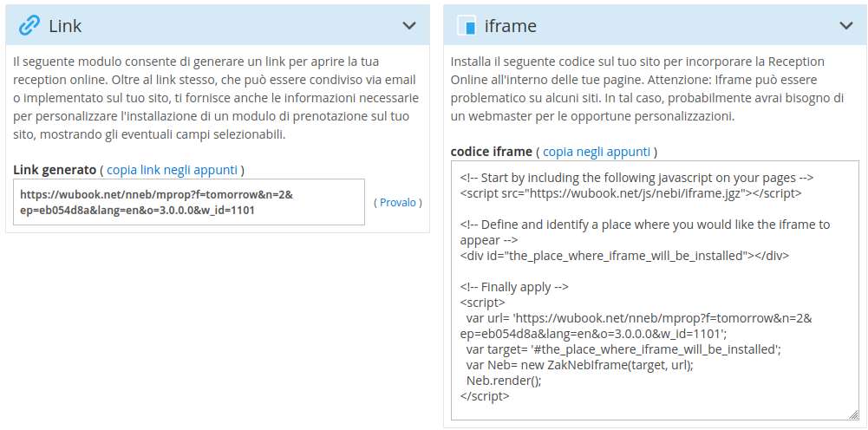Click inside the generated link URL field

(x=189, y=202)
